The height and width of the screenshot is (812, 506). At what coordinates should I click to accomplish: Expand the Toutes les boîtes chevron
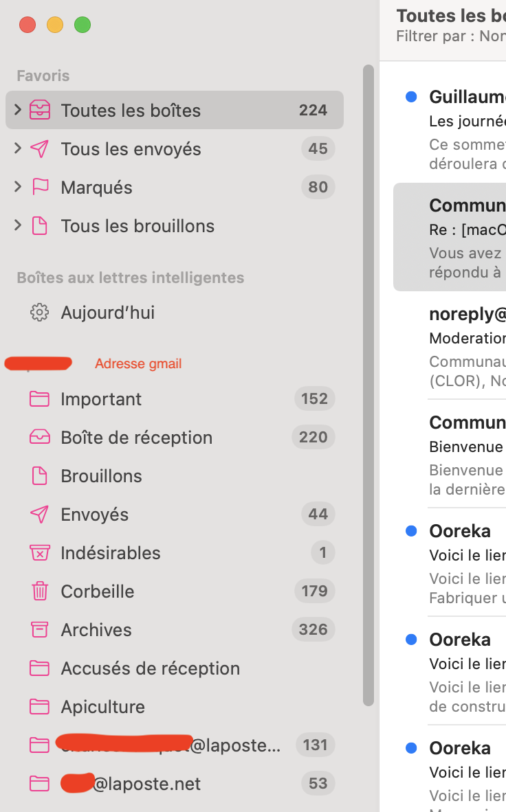coord(18,110)
